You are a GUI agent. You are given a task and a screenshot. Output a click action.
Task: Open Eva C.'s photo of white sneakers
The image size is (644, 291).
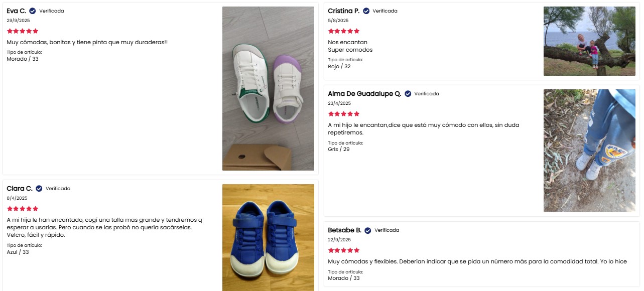(268, 88)
